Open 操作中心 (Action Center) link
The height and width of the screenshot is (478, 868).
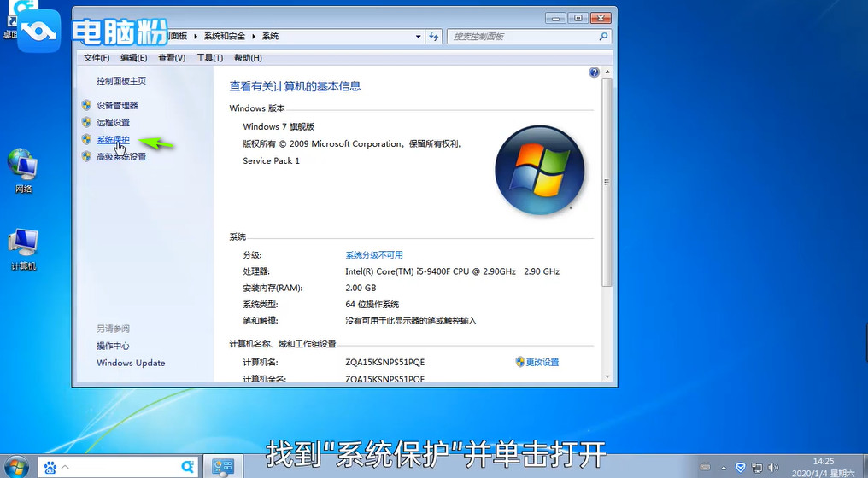113,346
